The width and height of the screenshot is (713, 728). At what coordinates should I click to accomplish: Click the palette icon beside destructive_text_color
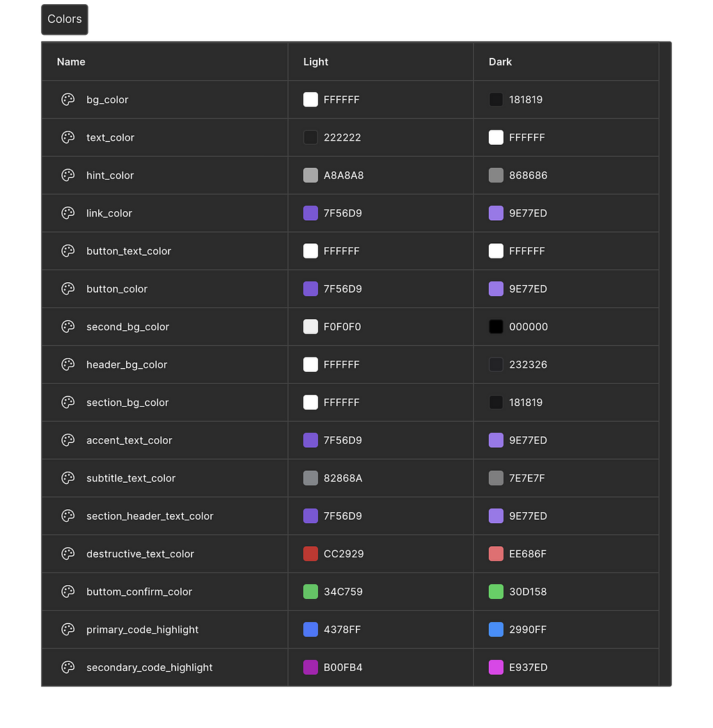click(x=68, y=553)
